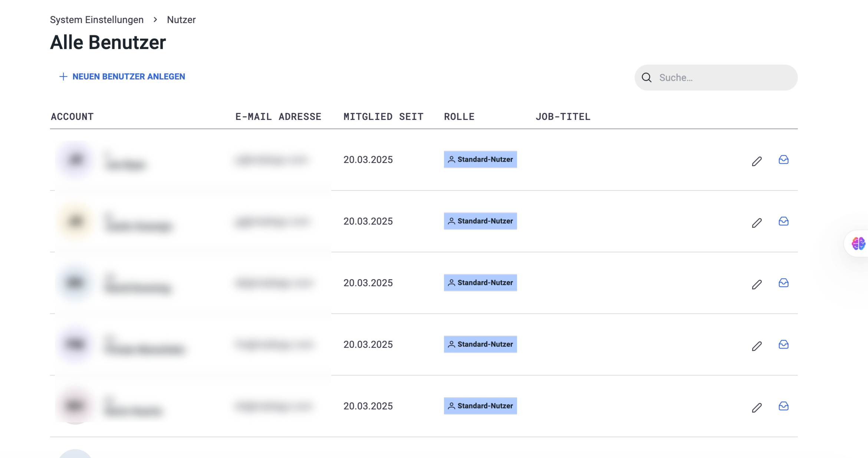868x458 pixels.
Task: Edit the third user via pencil icon
Action: coord(757,284)
